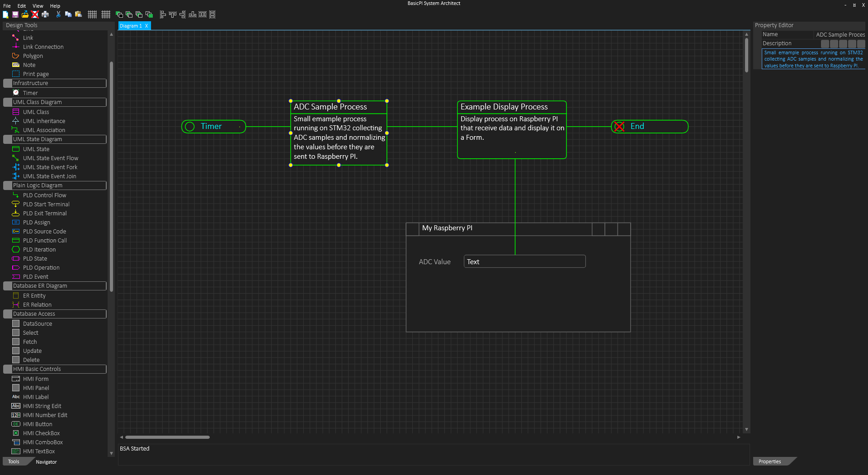Screen dimensions: 868x475
Task: Click the diagram horizontal scrollbar thumb
Action: 168,437
